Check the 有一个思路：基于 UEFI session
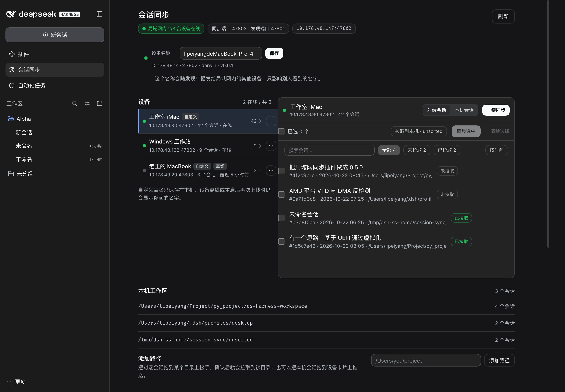Viewport: 565px width, 392px height. click(x=281, y=241)
